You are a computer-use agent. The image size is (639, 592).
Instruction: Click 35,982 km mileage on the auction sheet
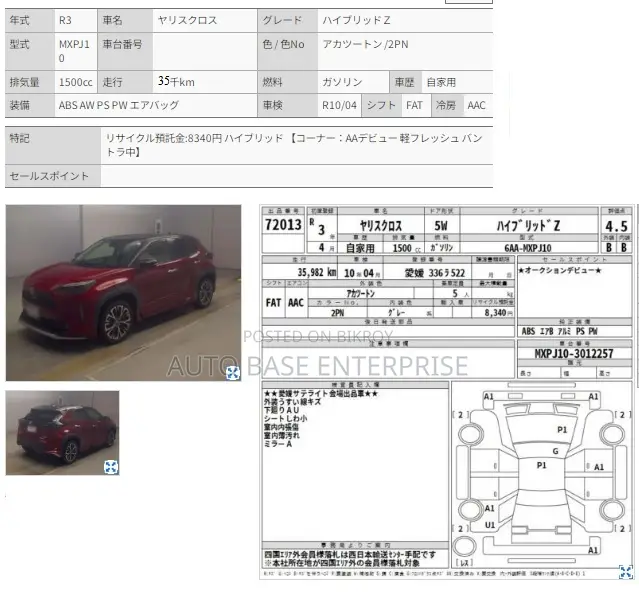pyautogui.click(x=317, y=272)
